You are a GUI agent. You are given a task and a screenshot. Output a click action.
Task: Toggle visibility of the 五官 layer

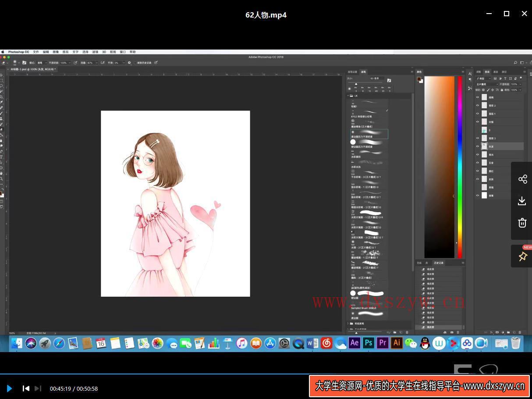coord(478,163)
